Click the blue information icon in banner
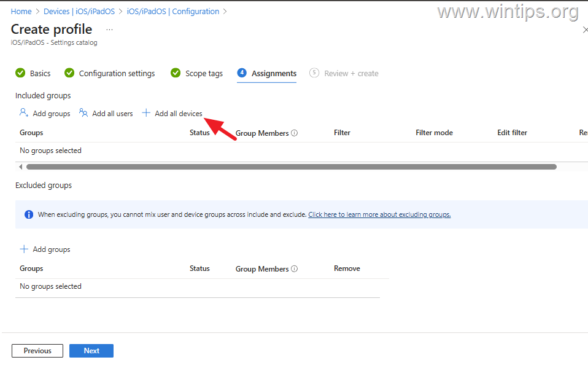The height and width of the screenshot is (368, 588). tap(28, 214)
